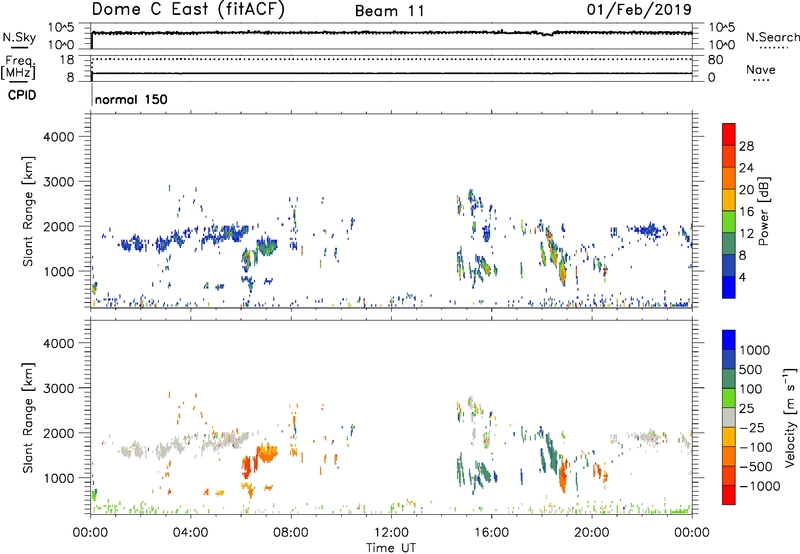Click the '18' frequency axis value

tap(67, 60)
